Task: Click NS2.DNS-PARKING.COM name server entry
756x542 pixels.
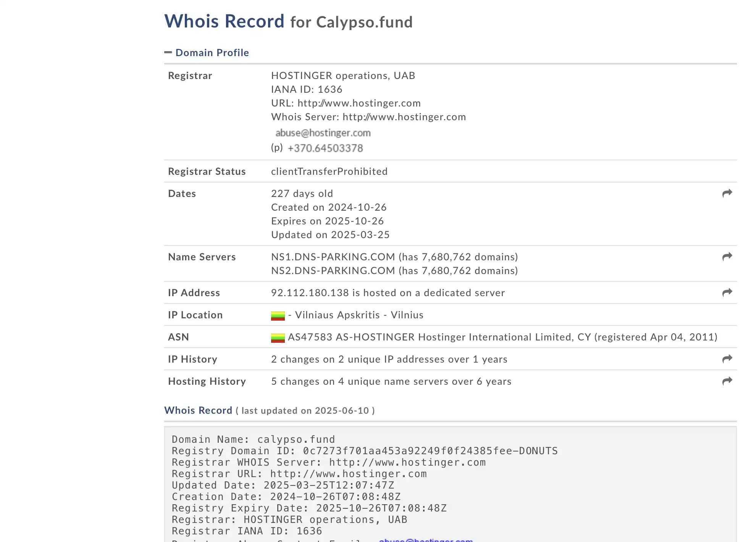Action: 333,271
